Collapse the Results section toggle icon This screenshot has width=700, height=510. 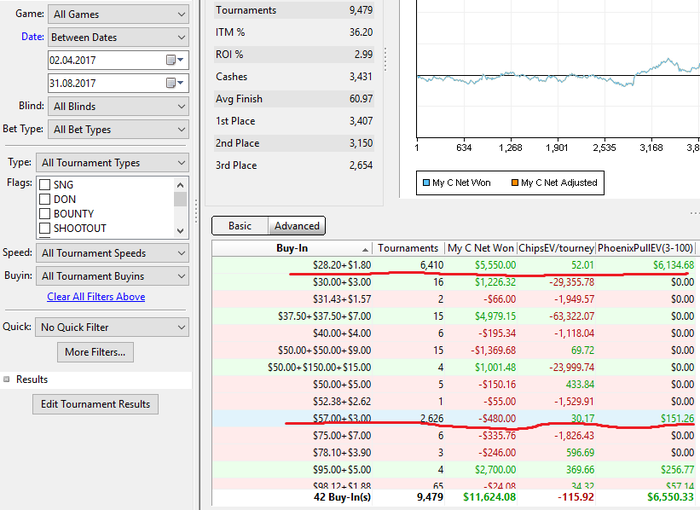pos(6,379)
